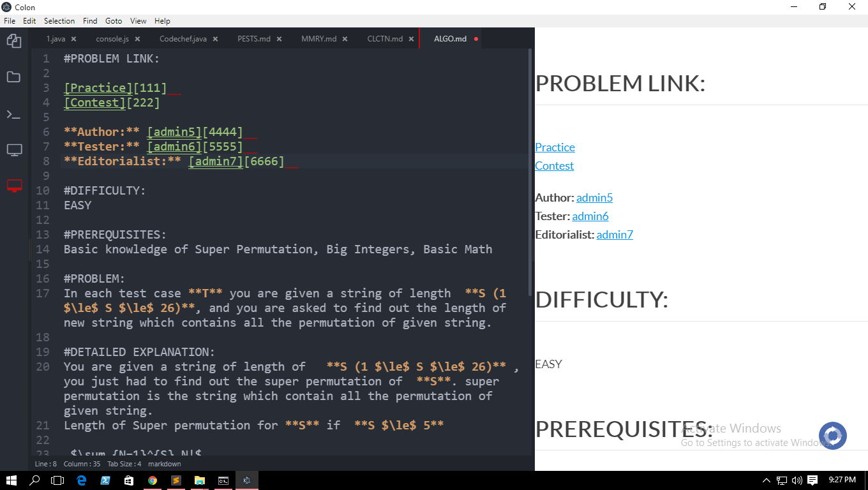The width and height of the screenshot is (868, 490).
Task: Click the Contest link in preview
Action: (x=553, y=165)
